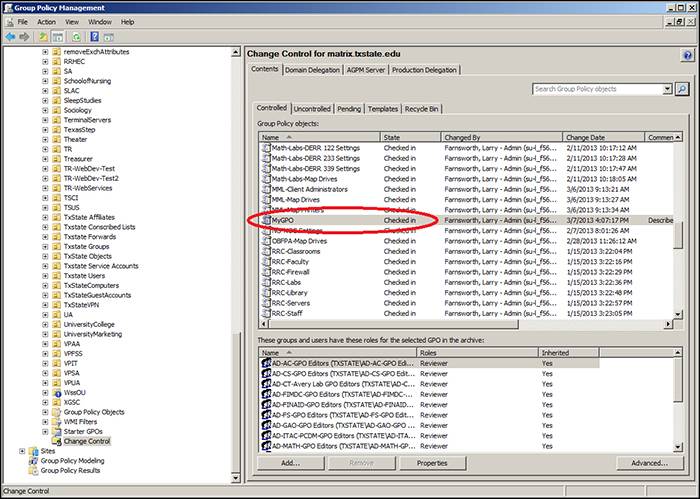
Task: Open the File menu
Action: [22, 22]
